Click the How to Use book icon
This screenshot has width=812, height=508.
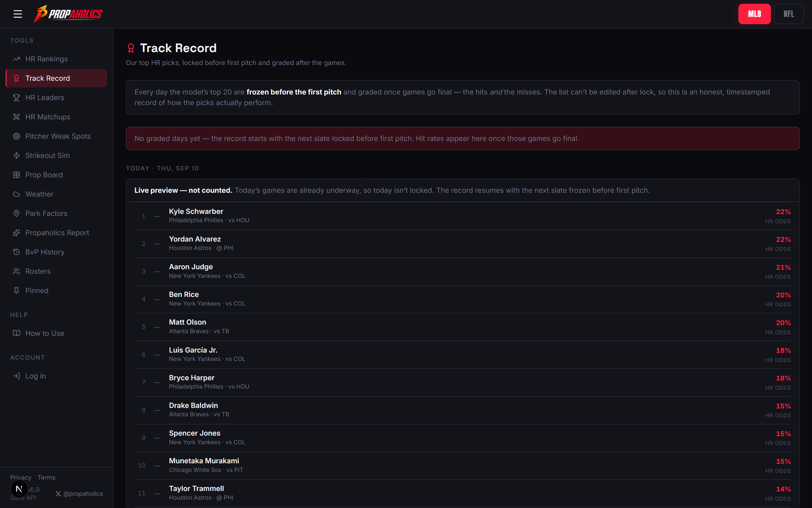tap(16, 333)
